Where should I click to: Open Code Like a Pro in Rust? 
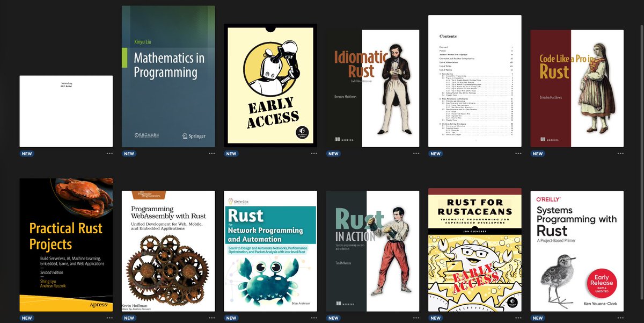[577, 88]
